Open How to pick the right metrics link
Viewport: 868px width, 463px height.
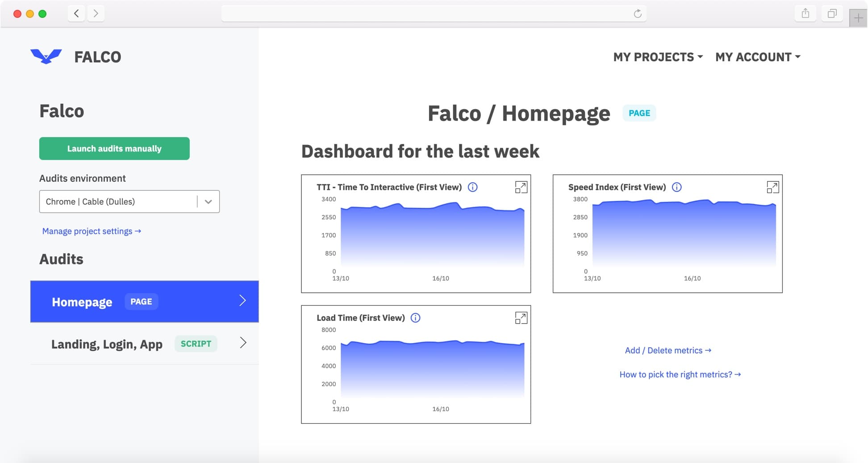point(680,375)
